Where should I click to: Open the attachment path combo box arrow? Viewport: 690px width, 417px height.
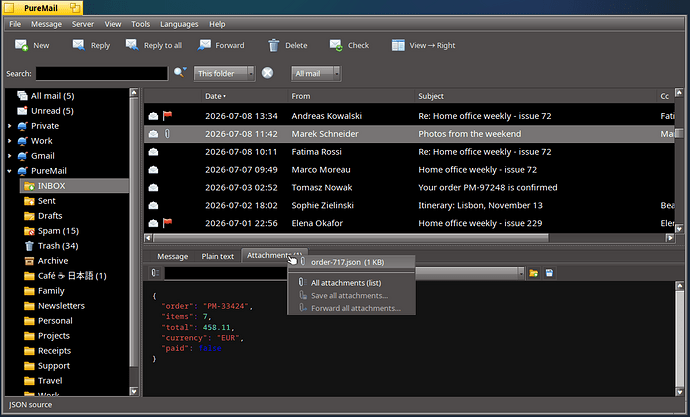tap(521, 273)
